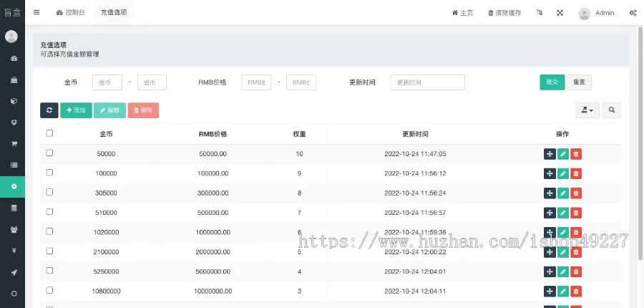The width and height of the screenshot is (644, 308).
Task: Open table search with magnifier icon
Action: point(612,110)
